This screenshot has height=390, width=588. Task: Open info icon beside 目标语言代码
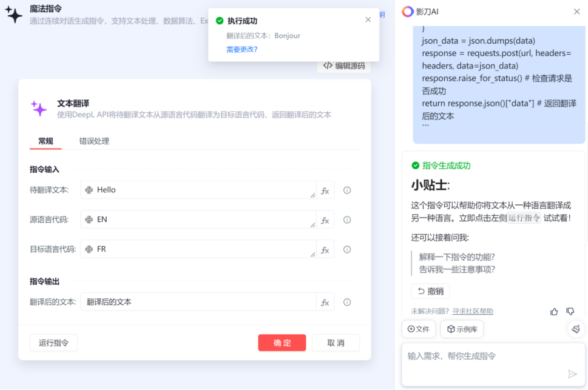coord(347,249)
